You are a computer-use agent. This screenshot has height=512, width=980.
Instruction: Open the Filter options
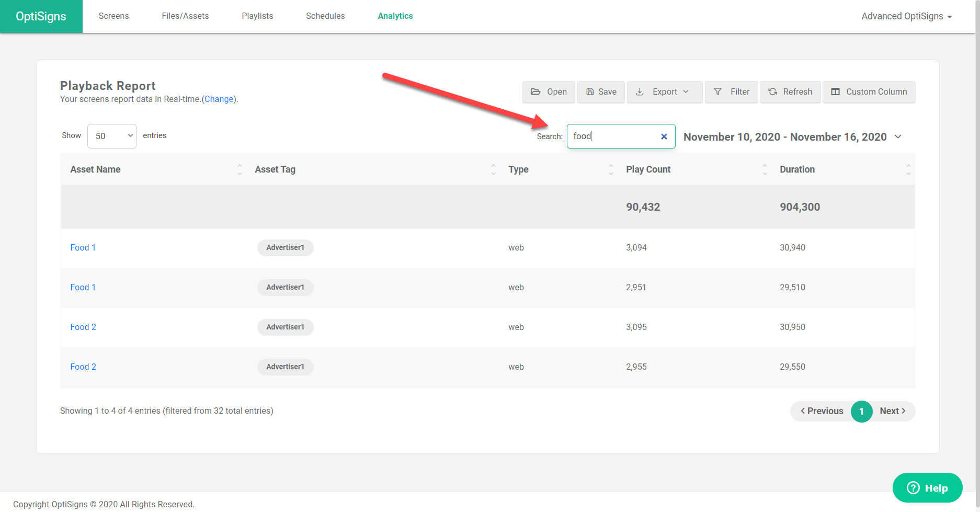click(x=731, y=92)
